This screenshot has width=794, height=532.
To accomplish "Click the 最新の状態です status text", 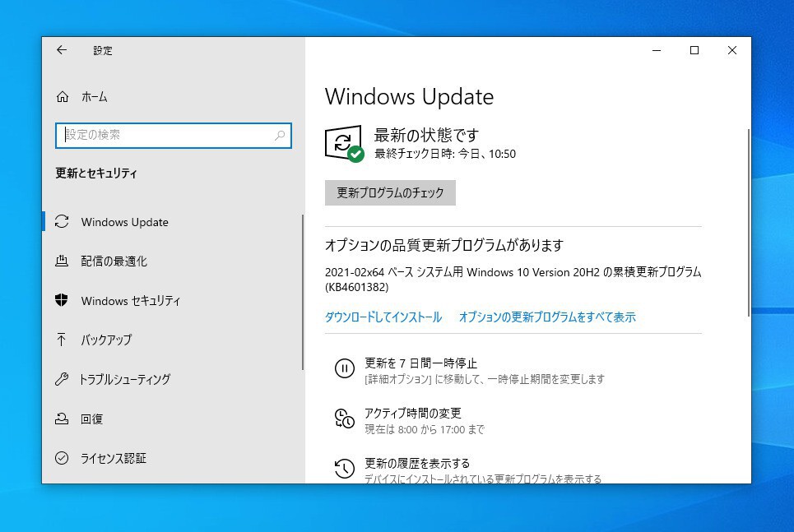I will click(426, 135).
